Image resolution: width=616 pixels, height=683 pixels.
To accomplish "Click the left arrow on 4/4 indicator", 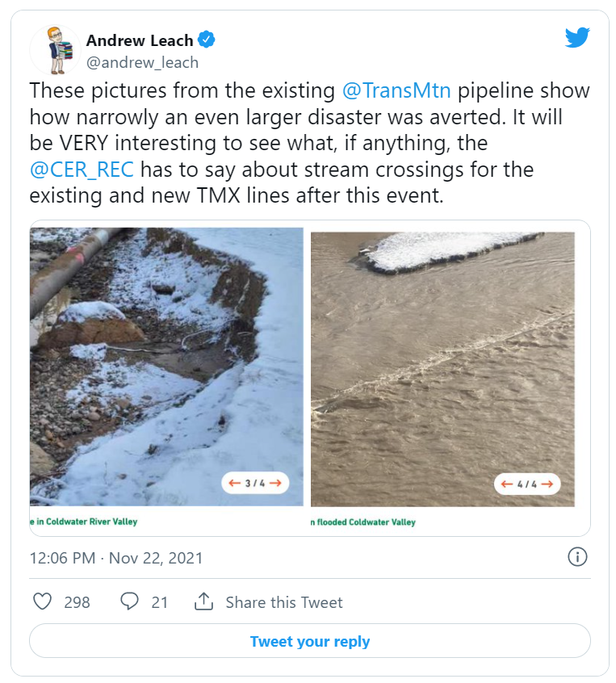I will pyautogui.click(x=507, y=484).
